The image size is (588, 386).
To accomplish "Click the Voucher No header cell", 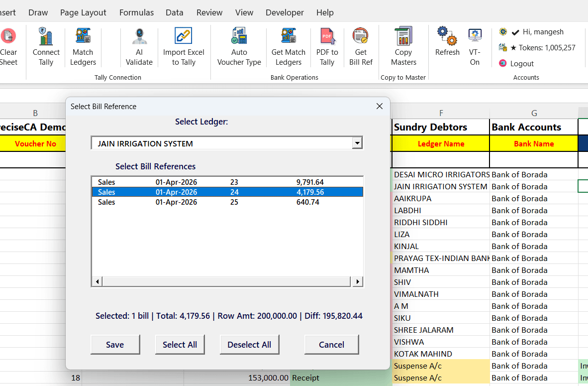I will pos(33,143).
